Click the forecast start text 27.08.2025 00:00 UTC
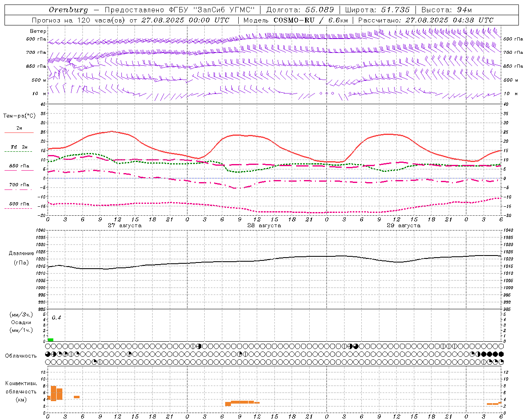 click(185, 20)
